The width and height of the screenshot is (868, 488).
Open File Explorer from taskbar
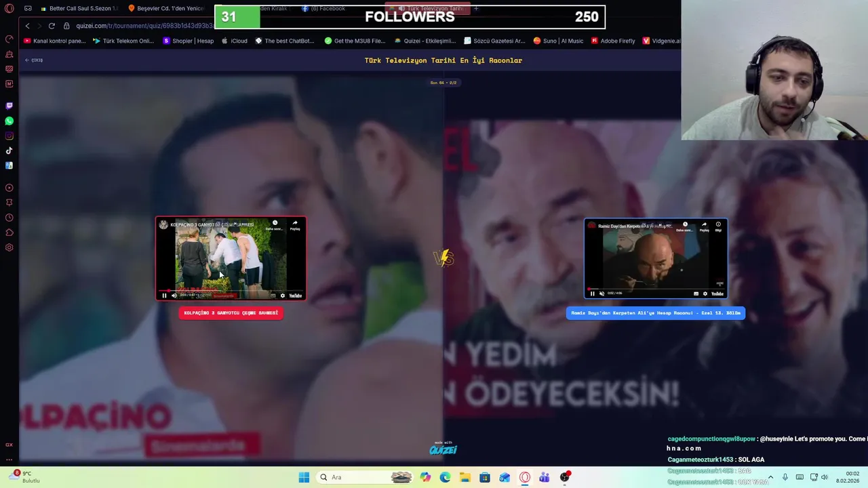point(465,477)
